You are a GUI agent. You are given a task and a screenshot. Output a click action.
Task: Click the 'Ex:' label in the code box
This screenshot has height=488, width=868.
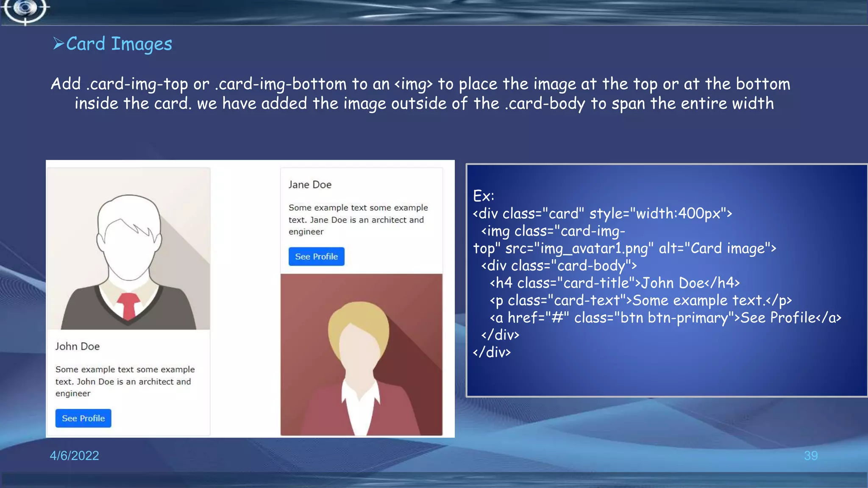click(484, 196)
